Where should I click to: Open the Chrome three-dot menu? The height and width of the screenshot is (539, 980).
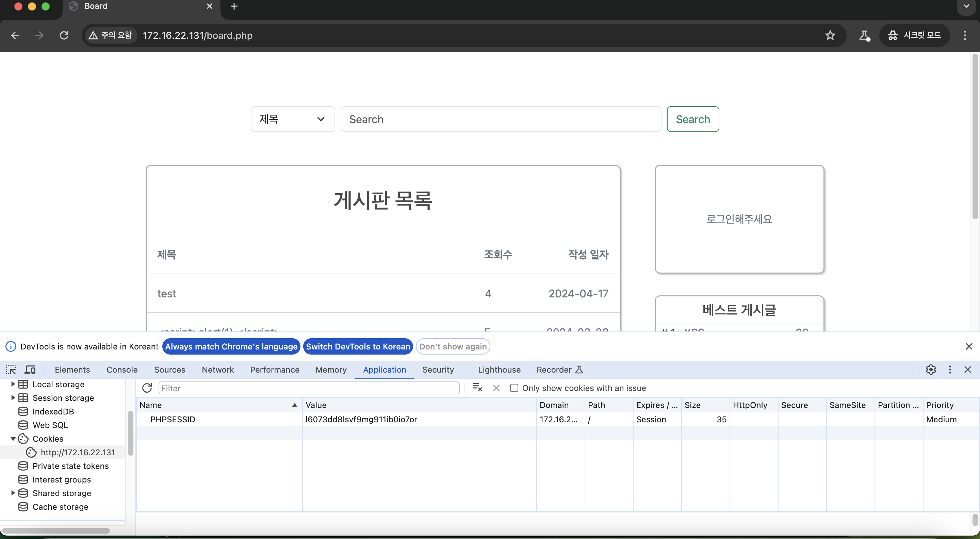pyautogui.click(x=965, y=35)
